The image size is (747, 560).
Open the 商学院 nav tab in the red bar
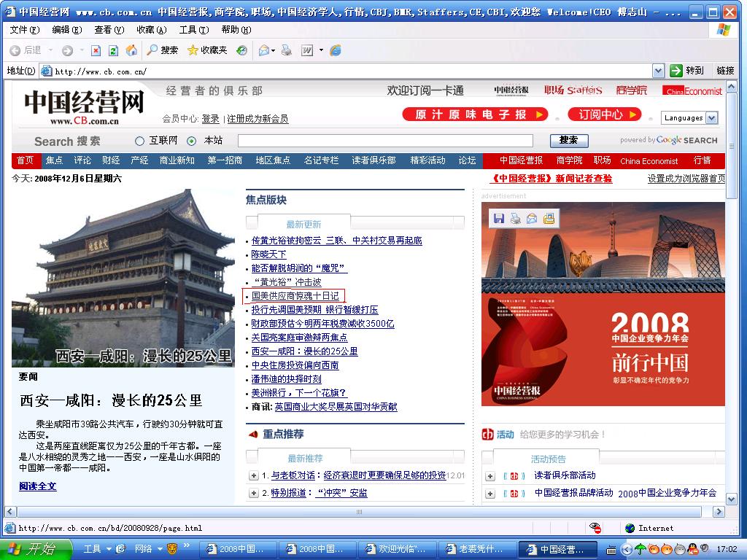click(x=569, y=160)
